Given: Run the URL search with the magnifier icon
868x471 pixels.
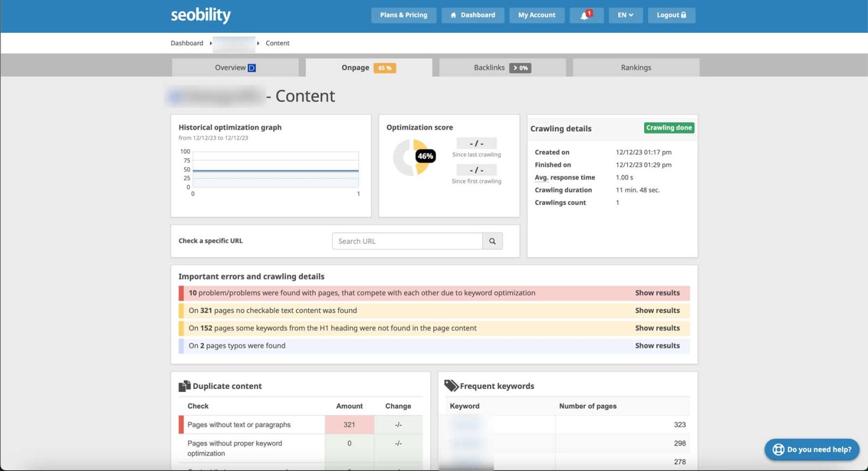Looking at the screenshot, I should tap(492, 241).
